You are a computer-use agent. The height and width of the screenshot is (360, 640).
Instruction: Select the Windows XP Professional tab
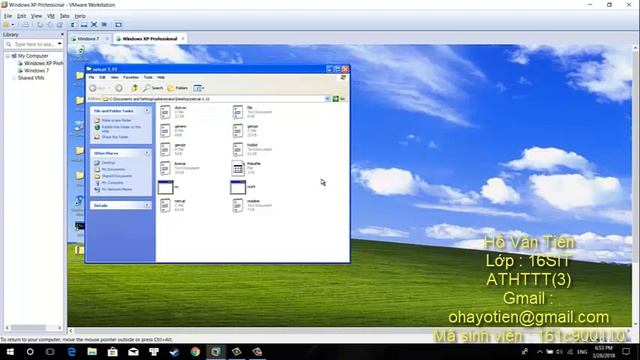[149, 39]
